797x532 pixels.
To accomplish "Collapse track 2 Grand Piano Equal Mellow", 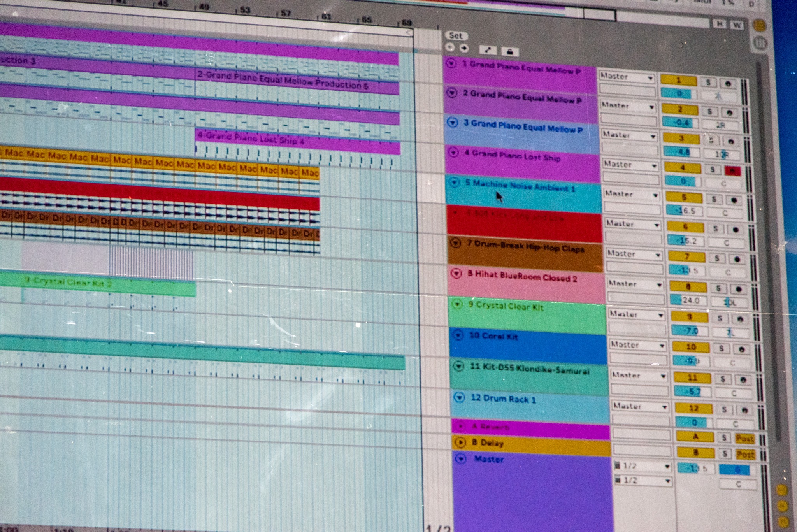I will point(452,93).
